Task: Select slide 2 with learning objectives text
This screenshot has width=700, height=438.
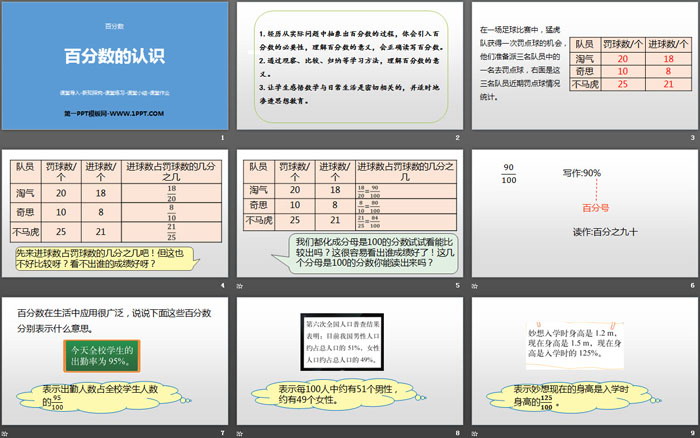Action: pyautogui.click(x=350, y=66)
